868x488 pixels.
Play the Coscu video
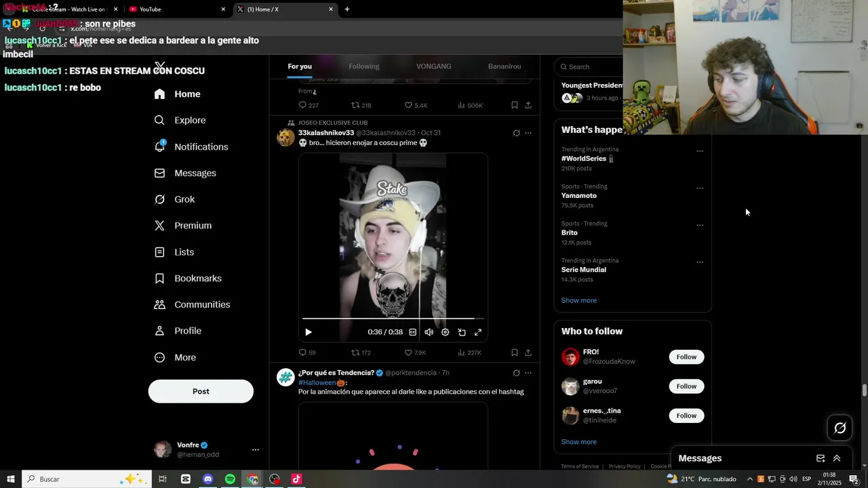pyautogui.click(x=308, y=332)
